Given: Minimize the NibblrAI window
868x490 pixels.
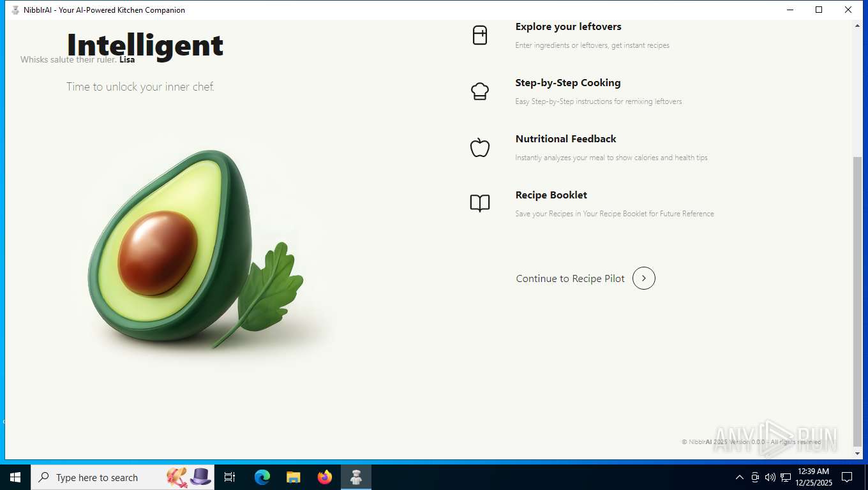Looking at the screenshot, I should coord(790,10).
